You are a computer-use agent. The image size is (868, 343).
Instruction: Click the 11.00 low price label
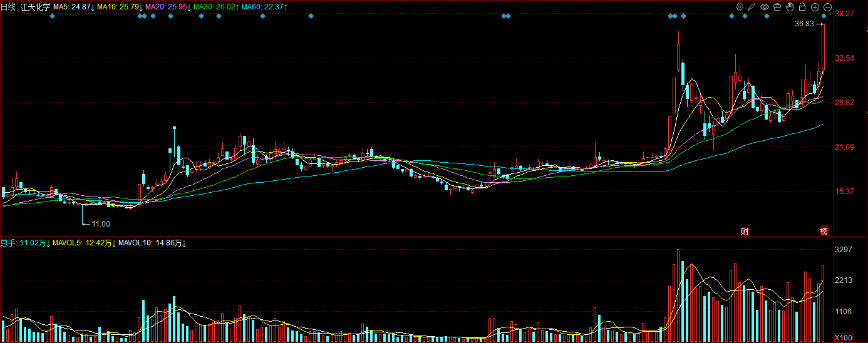[x=101, y=223]
